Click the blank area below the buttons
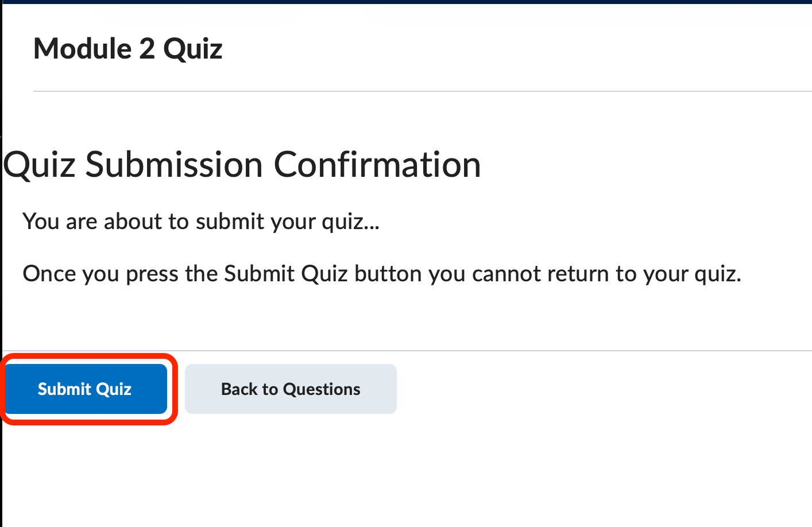Screen dimensions: 812x527 point(345,471)
